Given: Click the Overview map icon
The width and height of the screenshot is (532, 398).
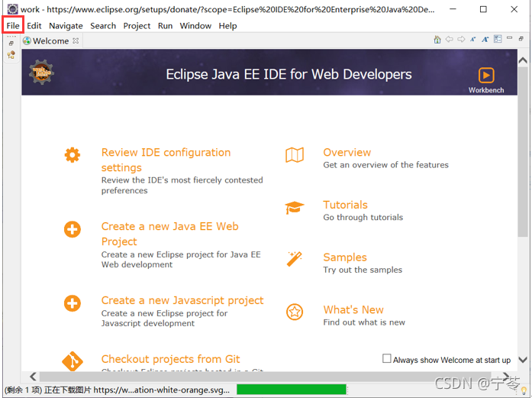Looking at the screenshot, I should coord(295,155).
